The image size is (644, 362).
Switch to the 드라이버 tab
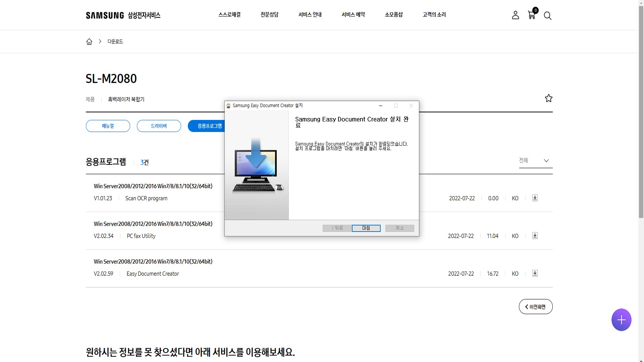[x=159, y=126]
